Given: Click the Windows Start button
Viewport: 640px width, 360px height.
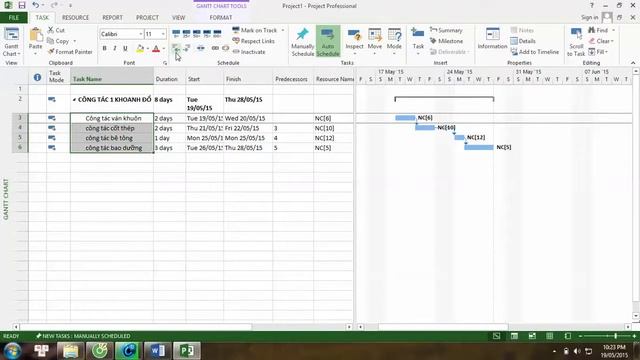Looking at the screenshot, I should point(12,350).
